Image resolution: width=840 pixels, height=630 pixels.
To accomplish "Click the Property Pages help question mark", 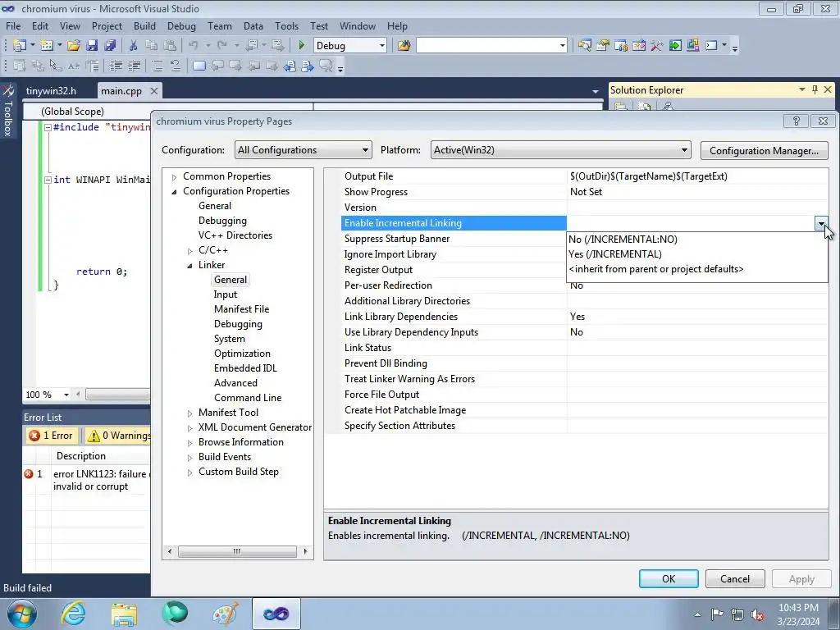I will point(796,121).
